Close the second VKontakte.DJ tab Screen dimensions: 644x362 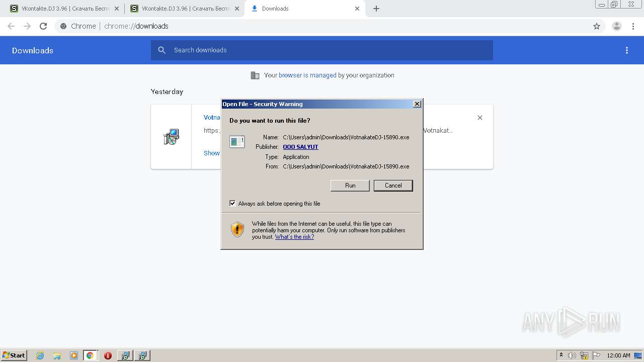[x=237, y=9]
